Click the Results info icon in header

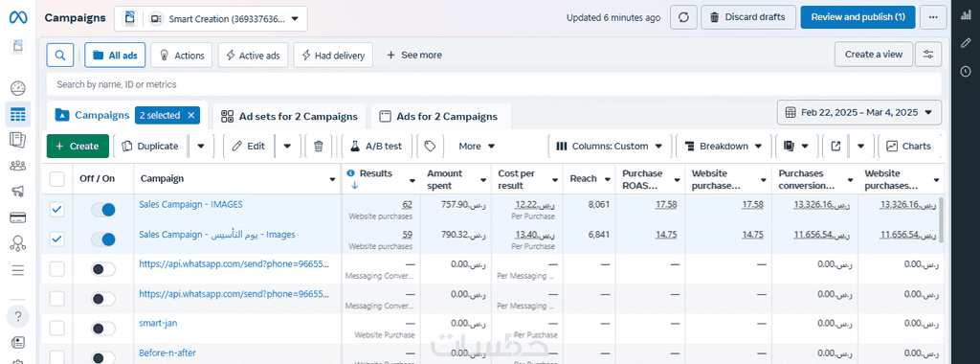coord(350,173)
